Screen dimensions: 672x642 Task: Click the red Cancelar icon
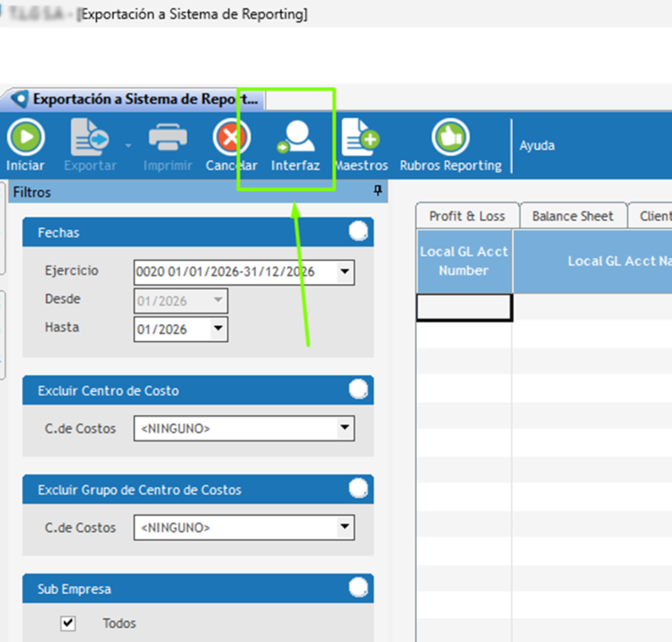click(x=231, y=137)
